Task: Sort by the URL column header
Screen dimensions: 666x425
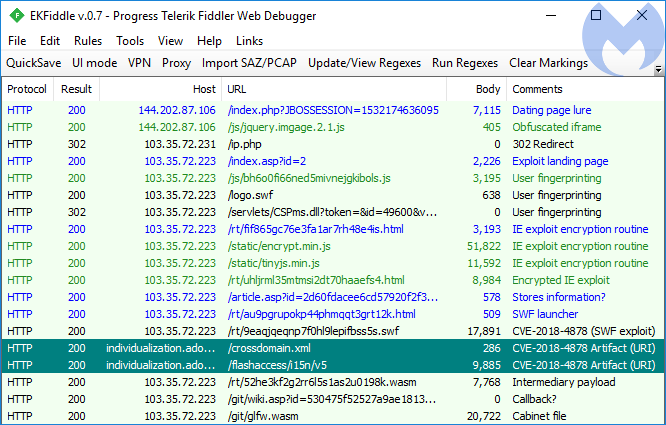Action: (x=334, y=89)
